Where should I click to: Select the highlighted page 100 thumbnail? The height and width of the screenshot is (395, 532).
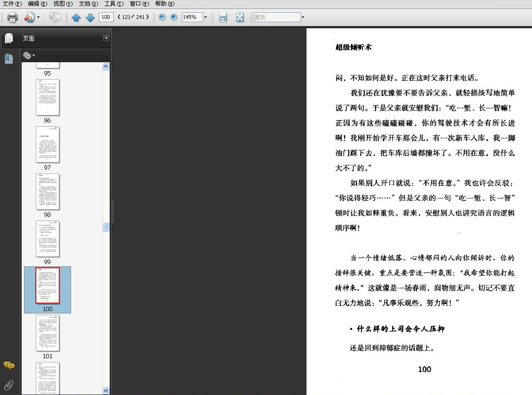coord(48,285)
